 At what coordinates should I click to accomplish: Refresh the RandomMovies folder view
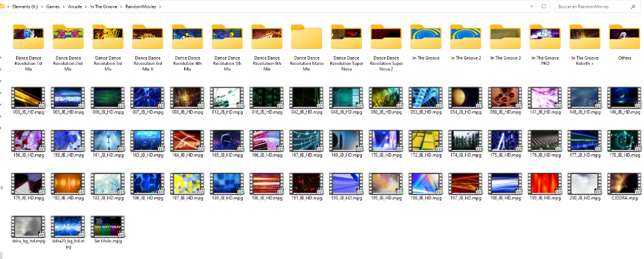coord(544,7)
